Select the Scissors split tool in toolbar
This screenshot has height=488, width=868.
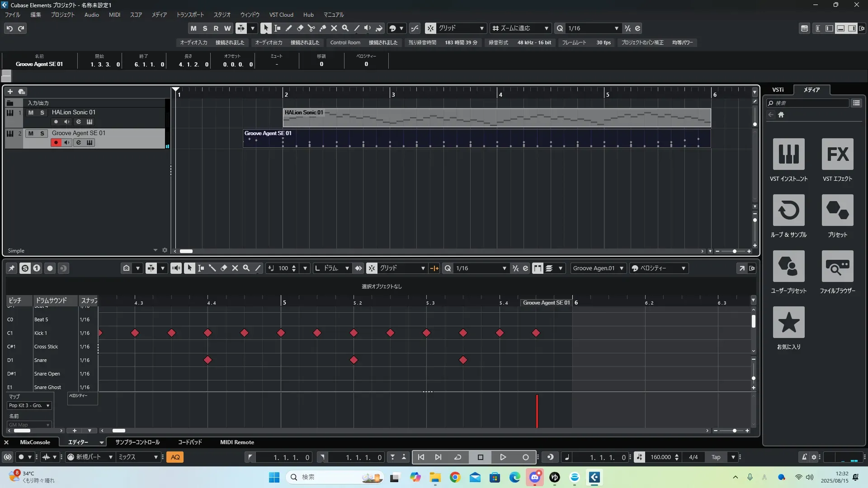click(x=311, y=28)
